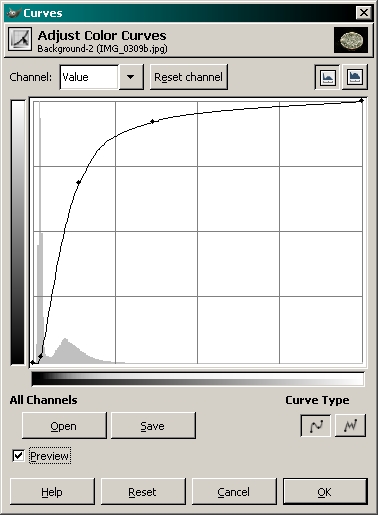Cancel the curves adjustment
Image resolution: width=378 pixels, height=515 pixels.
234,492
